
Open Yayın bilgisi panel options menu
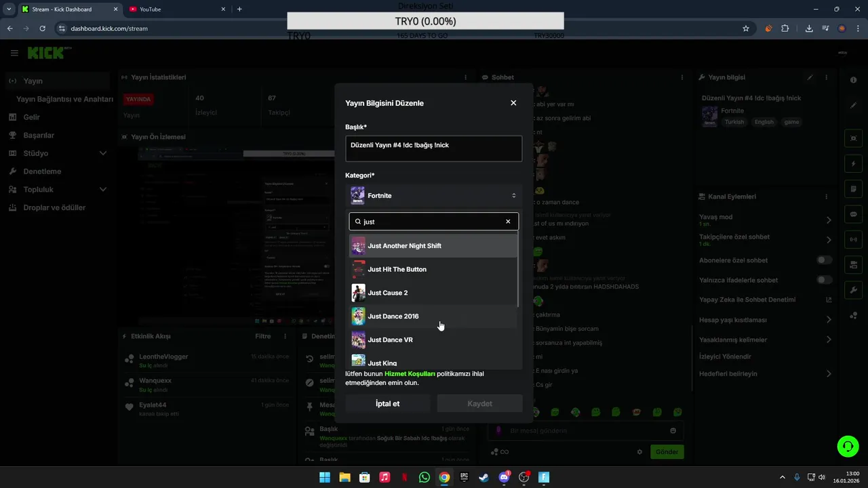(x=826, y=77)
